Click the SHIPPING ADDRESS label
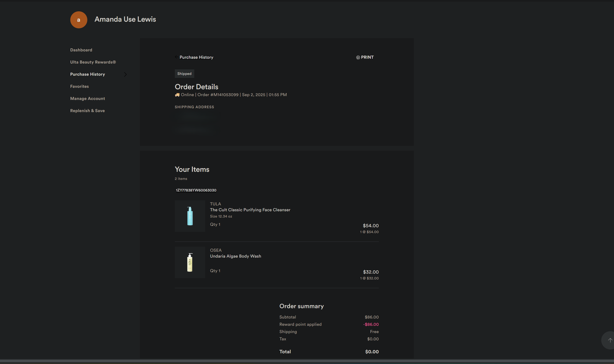The width and height of the screenshot is (614, 364). point(194,107)
